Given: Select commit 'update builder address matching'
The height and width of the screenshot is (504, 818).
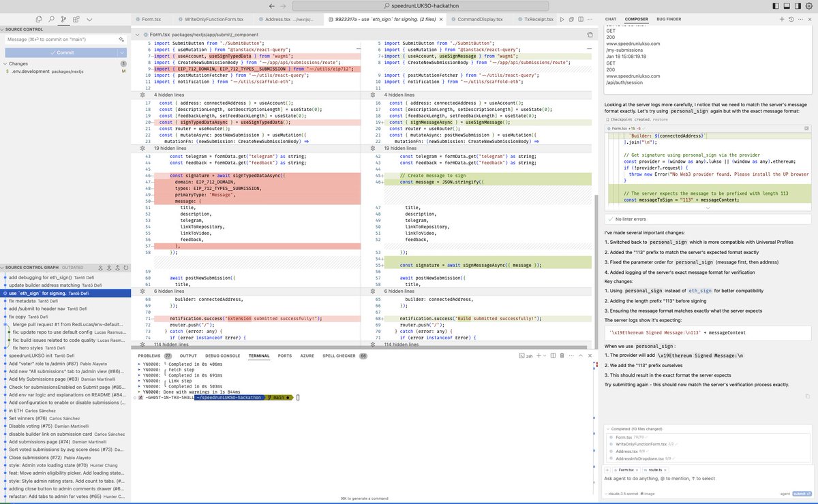Looking at the screenshot, I should click(64, 285).
